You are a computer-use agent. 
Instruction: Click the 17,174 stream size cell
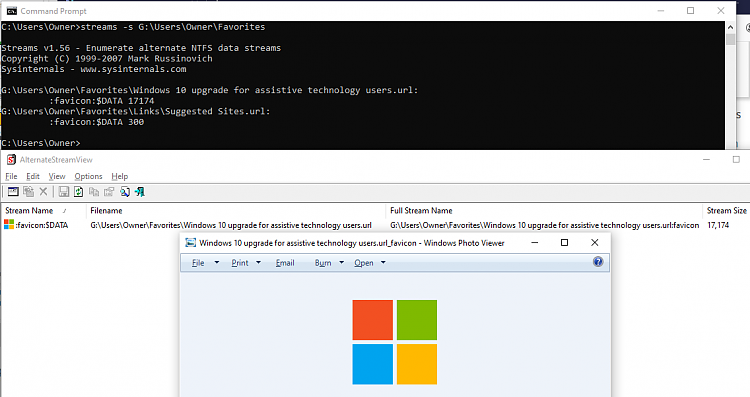tap(718, 225)
